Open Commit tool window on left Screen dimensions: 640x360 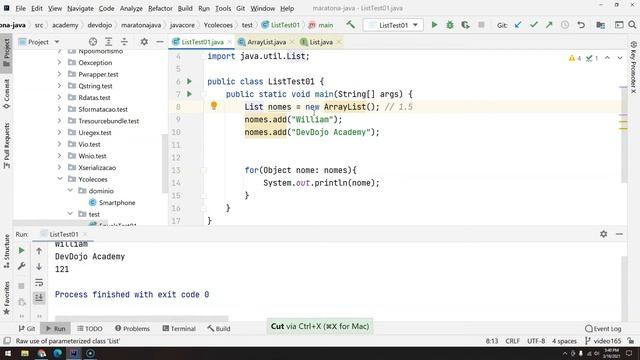pos(7,94)
